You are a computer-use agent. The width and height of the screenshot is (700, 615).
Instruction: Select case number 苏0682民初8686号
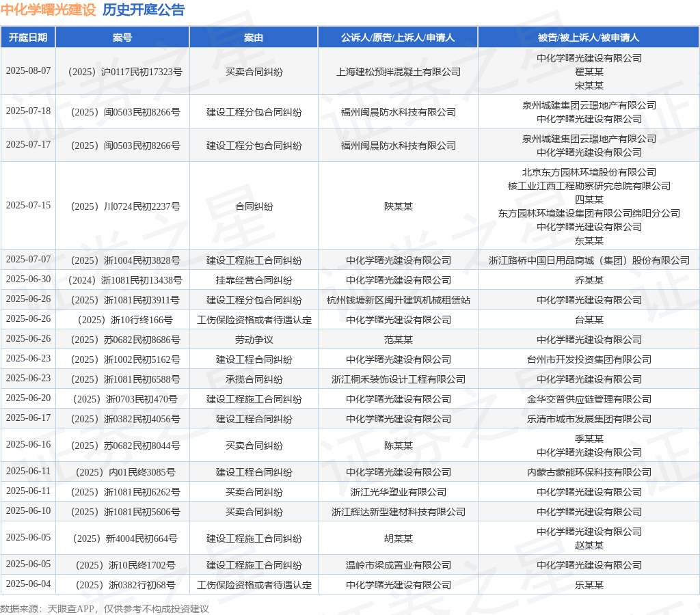125,340
